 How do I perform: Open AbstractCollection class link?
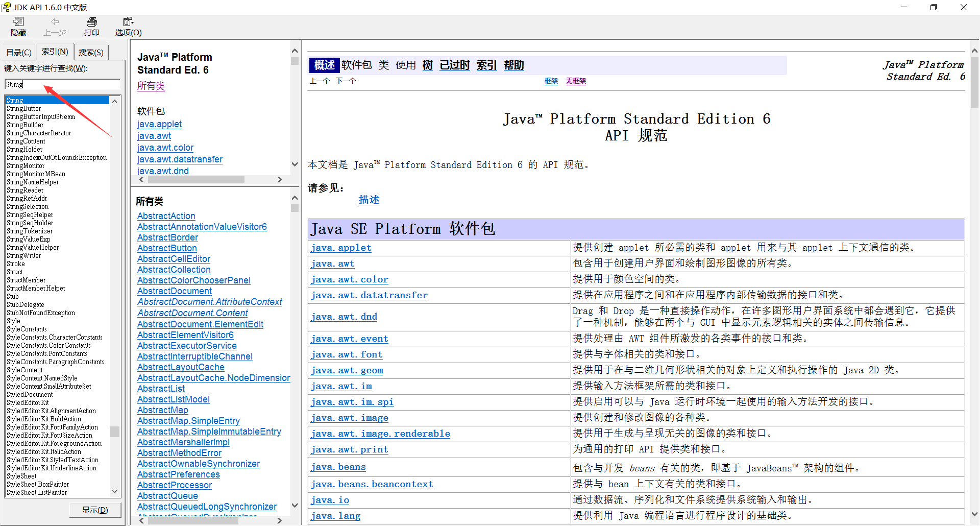click(x=174, y=270)
